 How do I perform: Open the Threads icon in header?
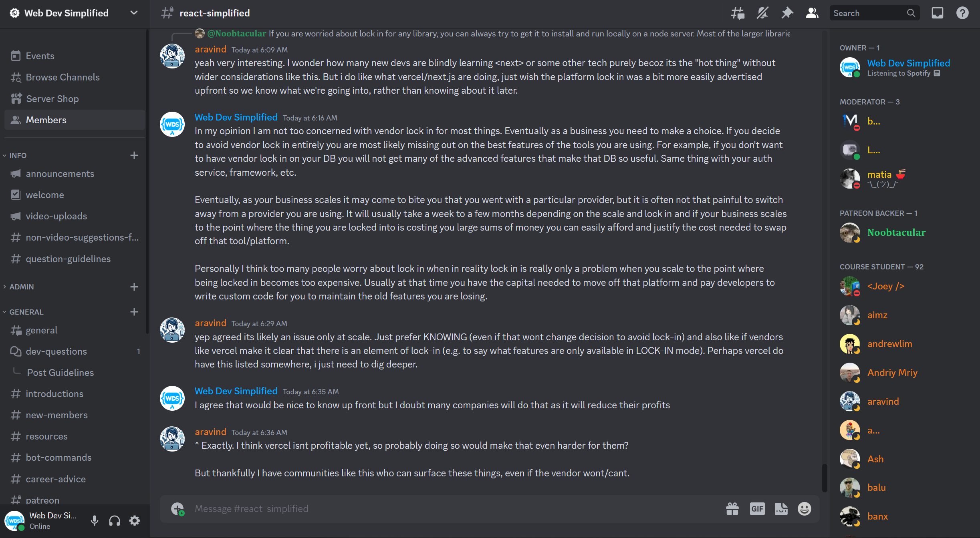click(737, 13)
